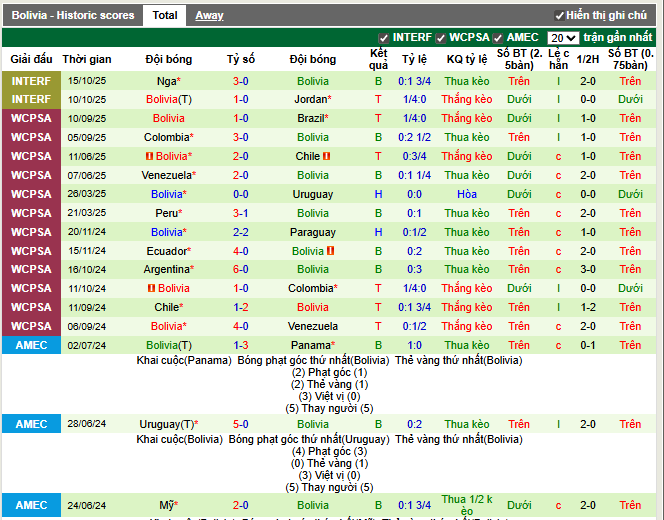Click odds 0:2 1/2 on Colombia 05/09/25 row

pos(414,137)
